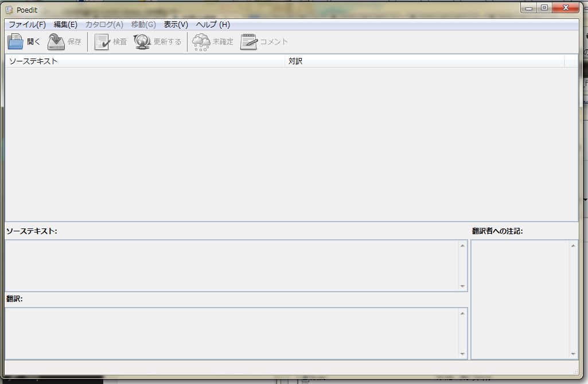Click the 保存 (Save) disk icon

click(56, 42)
